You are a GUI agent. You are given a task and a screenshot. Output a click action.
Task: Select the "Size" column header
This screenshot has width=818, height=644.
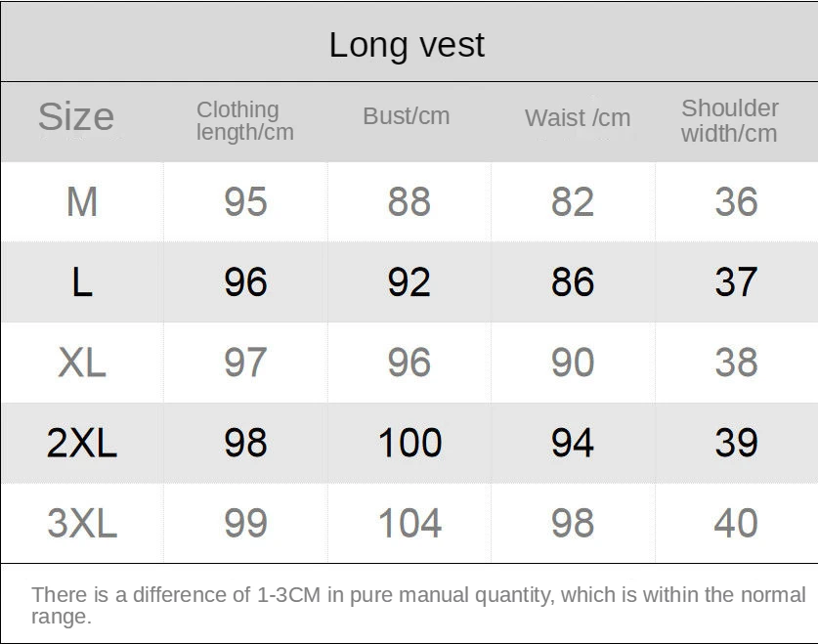click(x=76, y=117)
